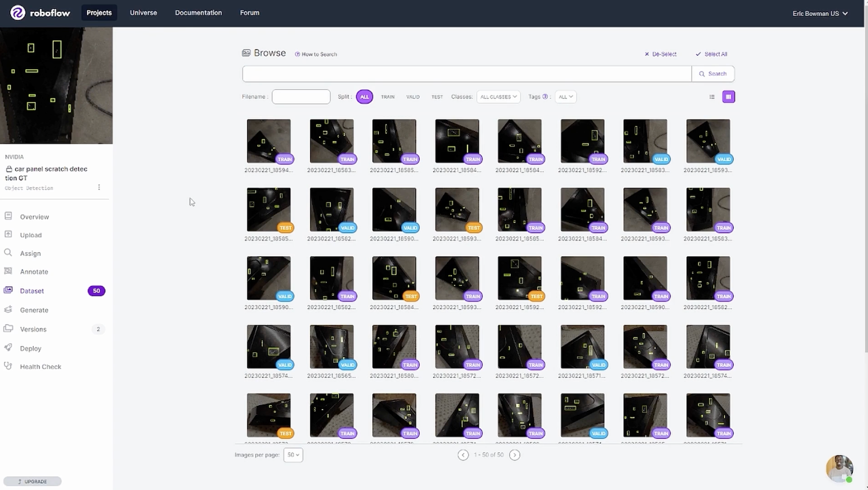The height and width of the screenshot is (490, 868).
Task: Open the All Classes dropdown
Action: click(x=499, y=96)
